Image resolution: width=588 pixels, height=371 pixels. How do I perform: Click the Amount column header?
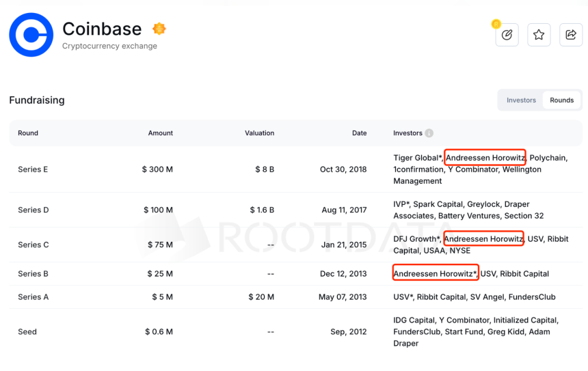pos(161,133)
